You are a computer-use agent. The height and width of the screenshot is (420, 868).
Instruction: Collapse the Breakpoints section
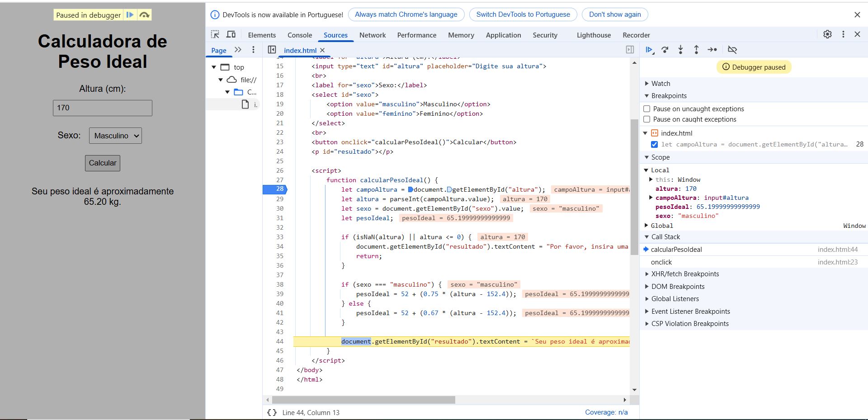click(647, 96)
